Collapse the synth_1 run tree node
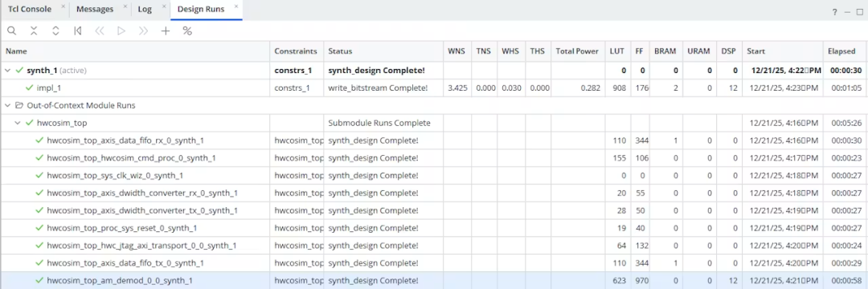868x289 pixels. tap(8, 71)
